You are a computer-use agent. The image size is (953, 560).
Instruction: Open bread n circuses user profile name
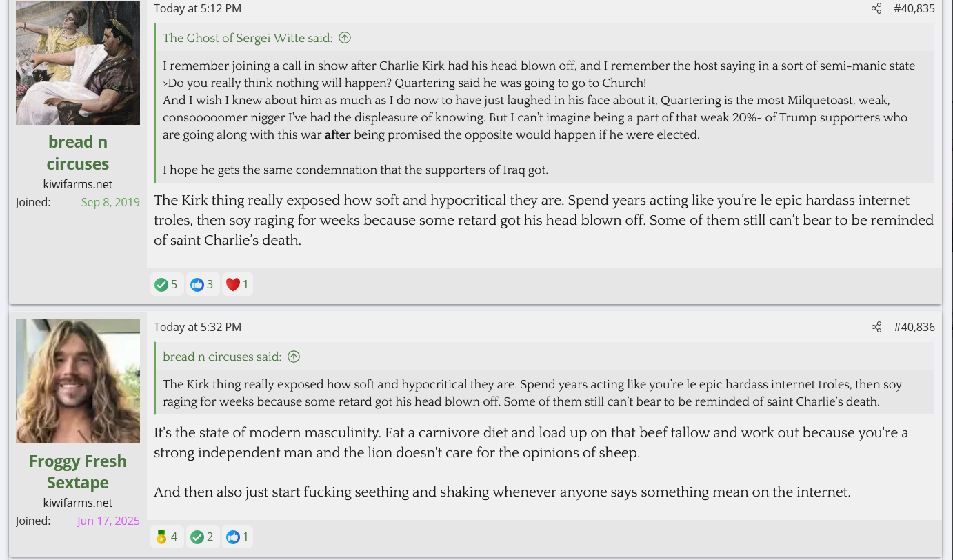(x=78, y=152)
